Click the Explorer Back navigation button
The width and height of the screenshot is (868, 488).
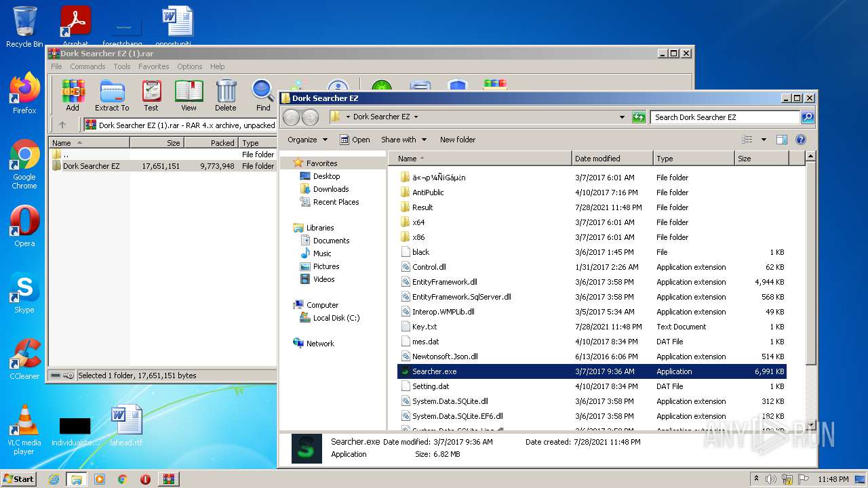(291, 117)
